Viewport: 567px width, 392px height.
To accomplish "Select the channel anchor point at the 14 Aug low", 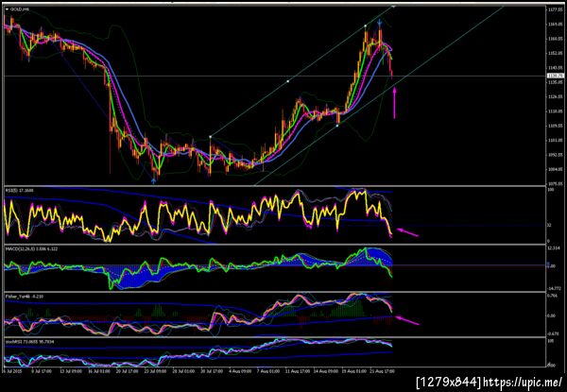I will click(x=337, y=126).
